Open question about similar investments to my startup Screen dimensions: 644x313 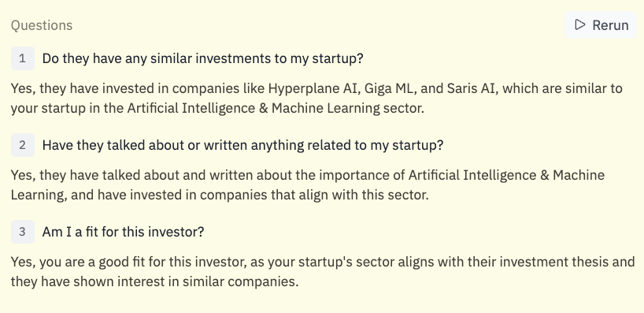click(203, 58)
